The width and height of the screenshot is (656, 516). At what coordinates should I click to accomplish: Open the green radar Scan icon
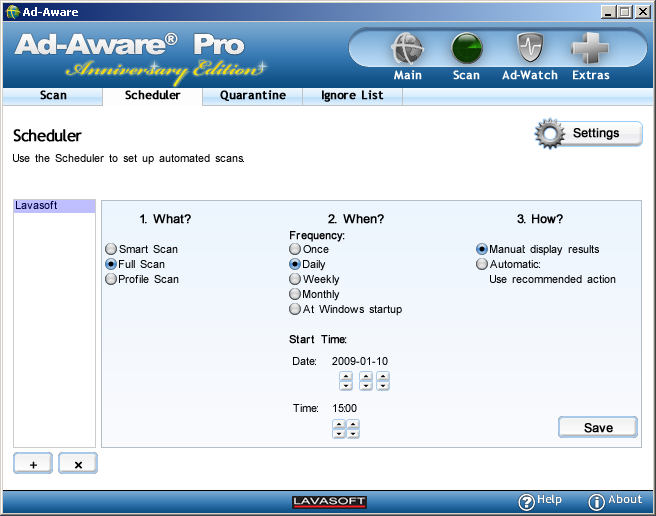466,49
